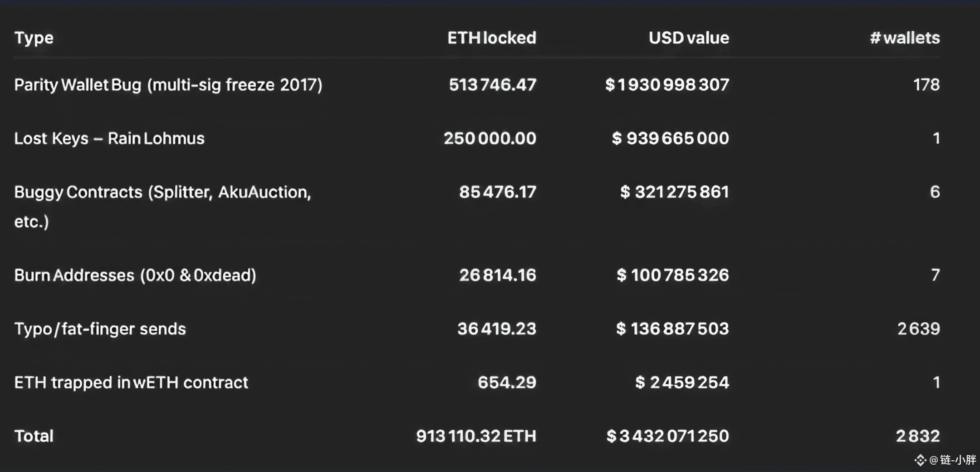Click the 513 746.47 ETH locked value
This screenshot has width=980, height=472.
pyautogui.click(x=493, y=85)
